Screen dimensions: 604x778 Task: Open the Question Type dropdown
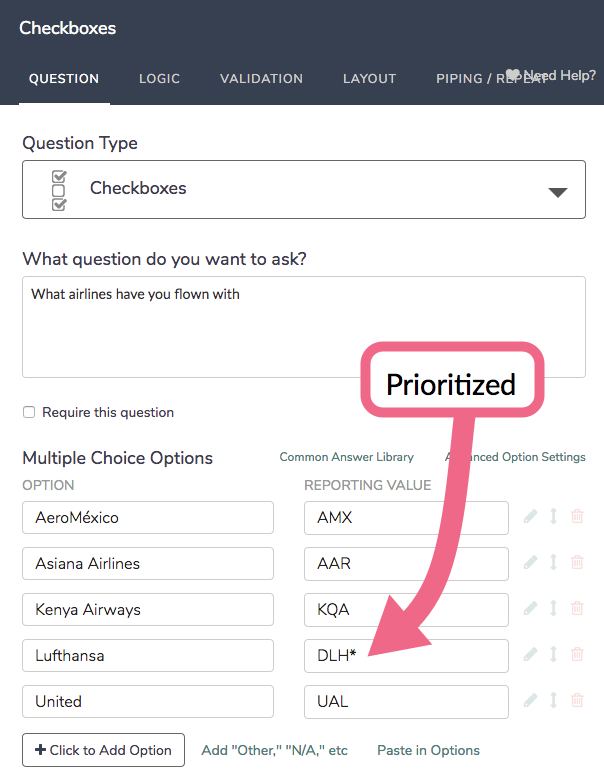[304, 189]
